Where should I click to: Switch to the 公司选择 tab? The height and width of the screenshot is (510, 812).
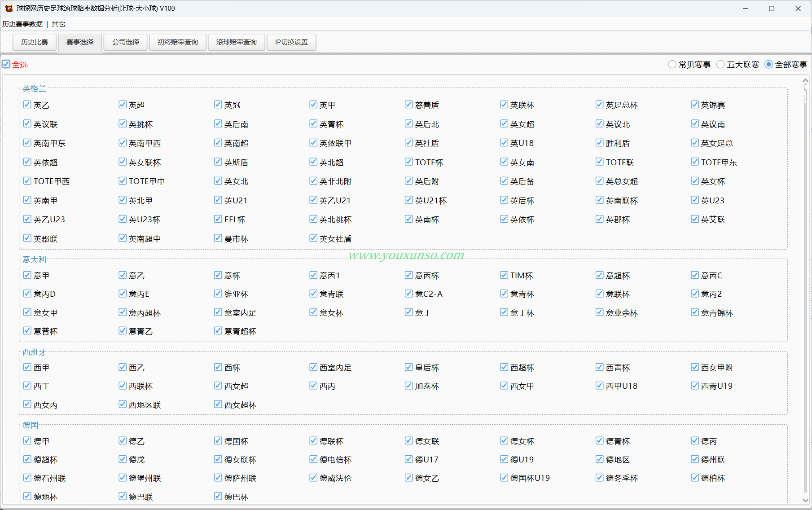coord(126,42)
